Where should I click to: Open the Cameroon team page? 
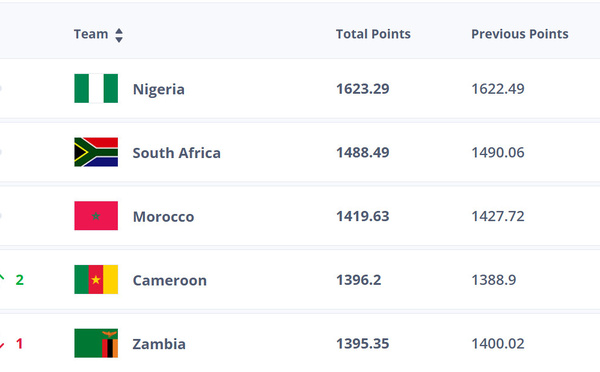pyautogui.click(x=170, y=280)
